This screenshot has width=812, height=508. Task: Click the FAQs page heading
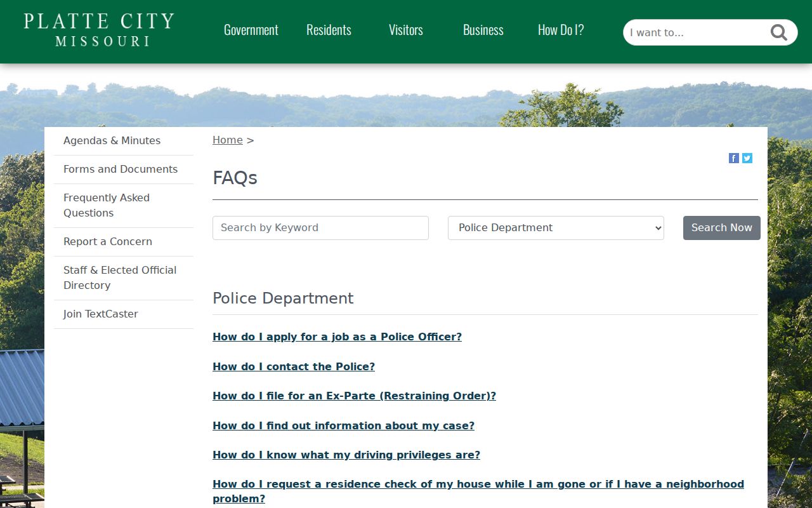pyautogui.click(x=235, y=178)
